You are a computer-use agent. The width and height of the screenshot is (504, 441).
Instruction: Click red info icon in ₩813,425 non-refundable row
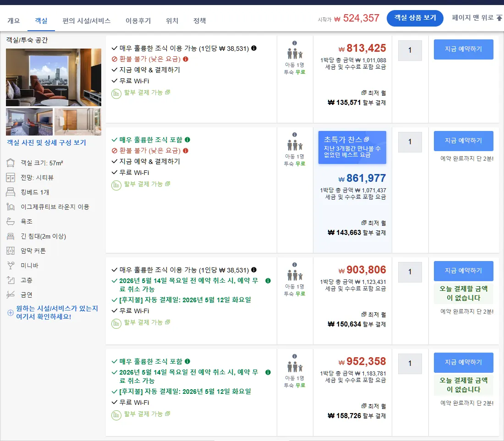point(186,59)
